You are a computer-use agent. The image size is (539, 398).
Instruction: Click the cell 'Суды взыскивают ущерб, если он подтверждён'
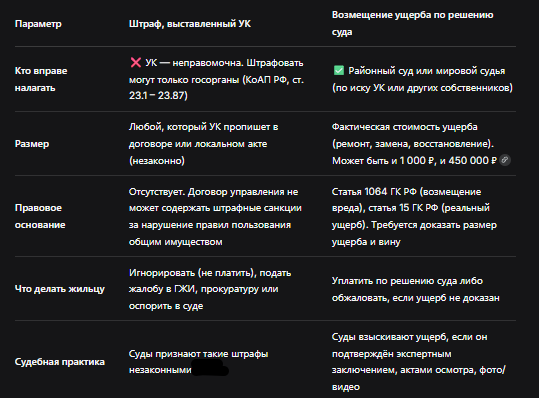coord(419,362)
